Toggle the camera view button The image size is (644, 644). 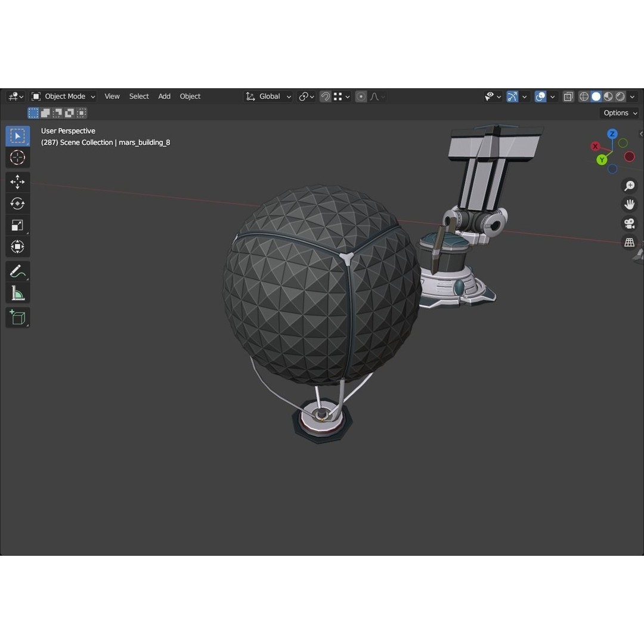coord(629,224)
